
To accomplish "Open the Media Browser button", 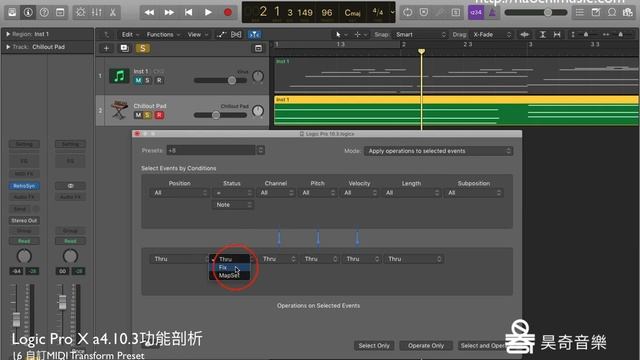I will (628, 12).
